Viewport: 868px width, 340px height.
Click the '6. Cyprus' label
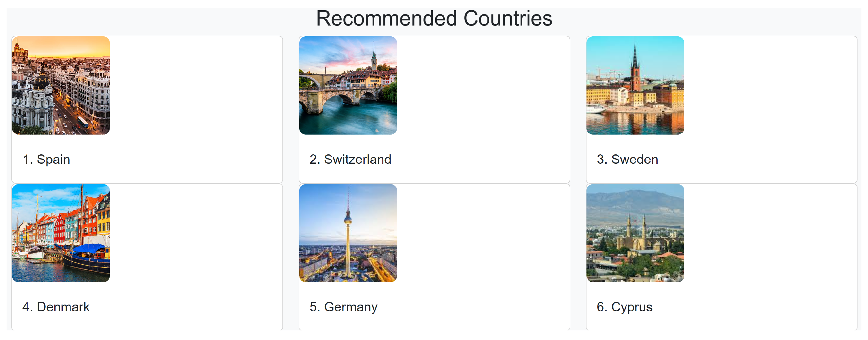click(x=624, y=307)
